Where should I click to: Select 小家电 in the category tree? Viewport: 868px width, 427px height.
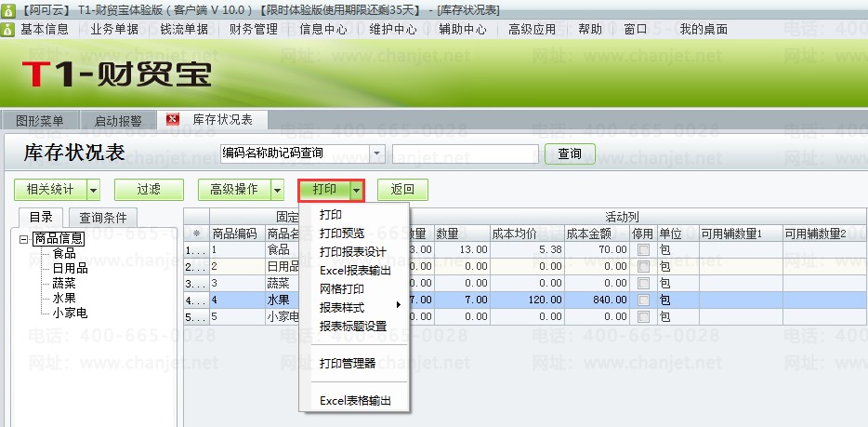click(71, 313)
